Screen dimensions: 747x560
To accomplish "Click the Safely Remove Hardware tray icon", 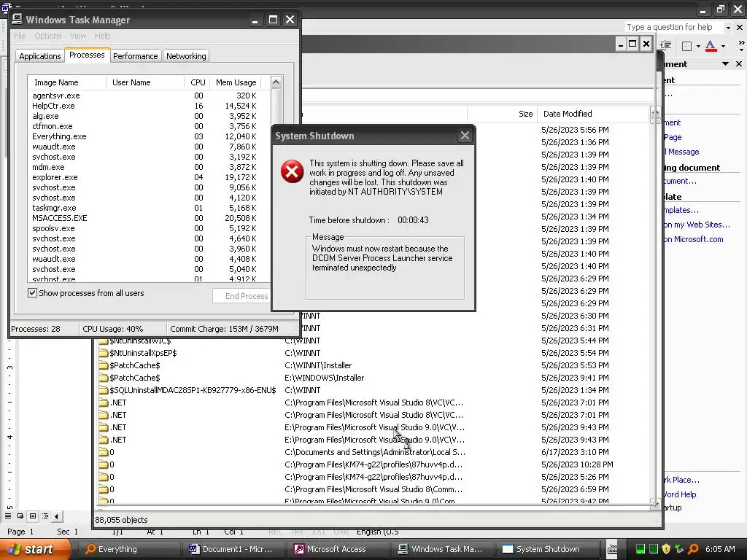I will pyautogui.click(x=679, y=549).
